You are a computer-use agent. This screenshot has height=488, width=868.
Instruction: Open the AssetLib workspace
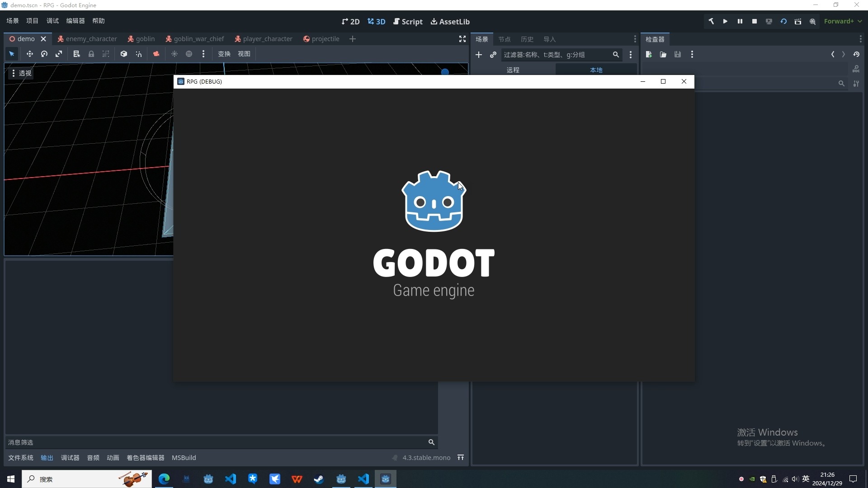coord(450,21)
